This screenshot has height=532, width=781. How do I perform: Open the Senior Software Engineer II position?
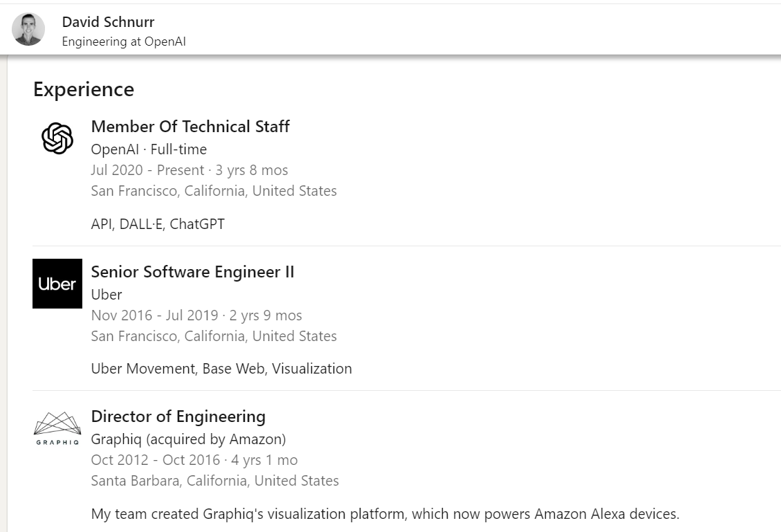tap(193, 272)
